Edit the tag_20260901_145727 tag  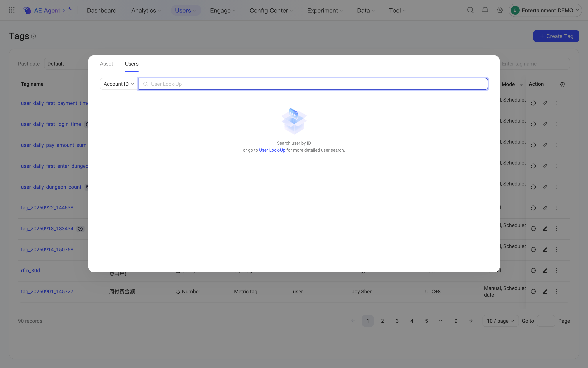[x=545, y=292]
